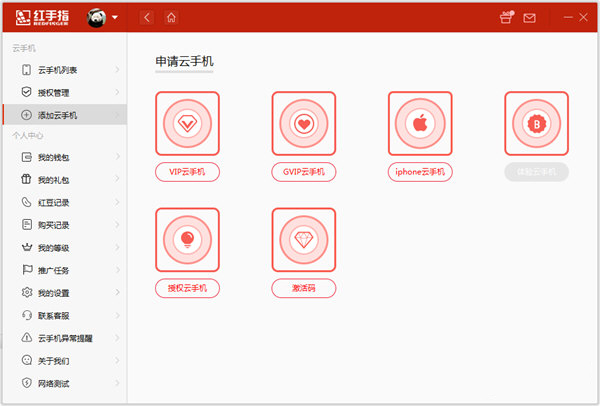Expand the chevron on the 关于我们 row
Image resolution: width=600 pixels, height=406 pixels.
coord(117,360)
